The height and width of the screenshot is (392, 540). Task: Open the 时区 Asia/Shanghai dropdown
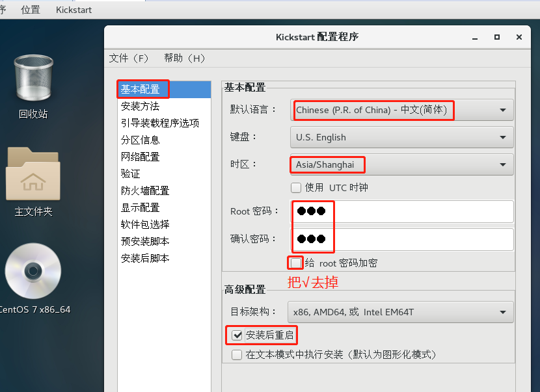[x=402, y=165]
